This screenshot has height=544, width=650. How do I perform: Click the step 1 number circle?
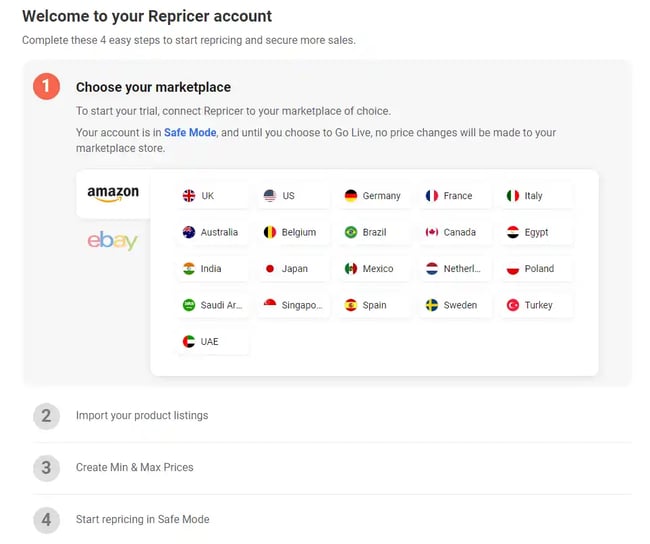[46, 87]
